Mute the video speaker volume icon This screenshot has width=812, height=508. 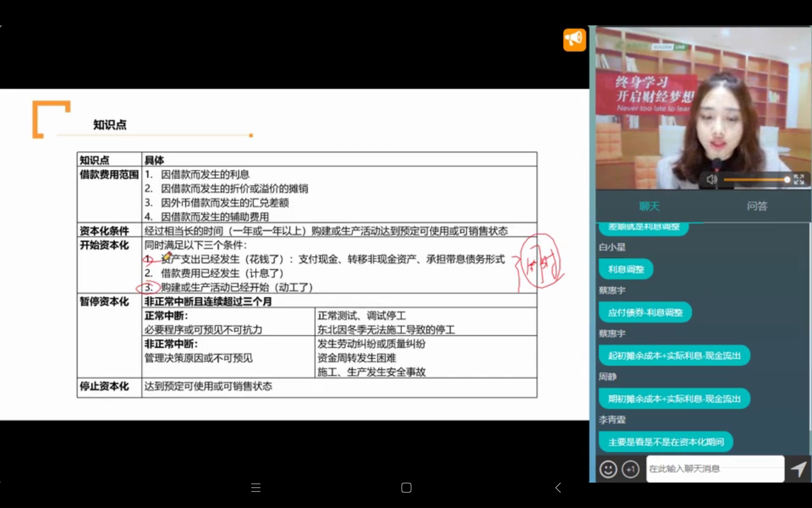pyautogui.click(x=712, y=179)
